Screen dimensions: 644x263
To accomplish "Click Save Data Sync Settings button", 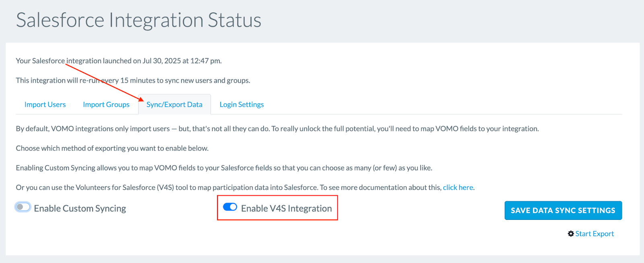I will pos(563,210).
